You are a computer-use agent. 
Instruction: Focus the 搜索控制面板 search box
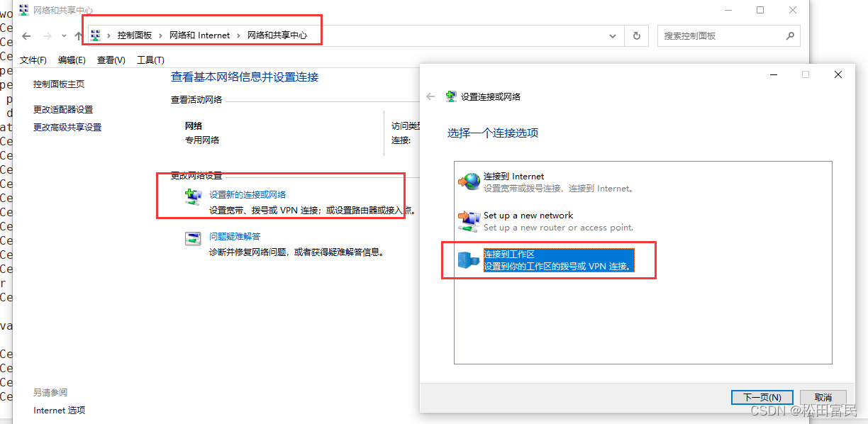(729, 35)
